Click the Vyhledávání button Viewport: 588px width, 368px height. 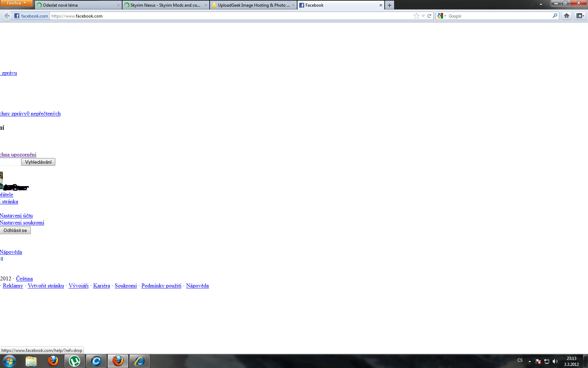click(38, 162)
